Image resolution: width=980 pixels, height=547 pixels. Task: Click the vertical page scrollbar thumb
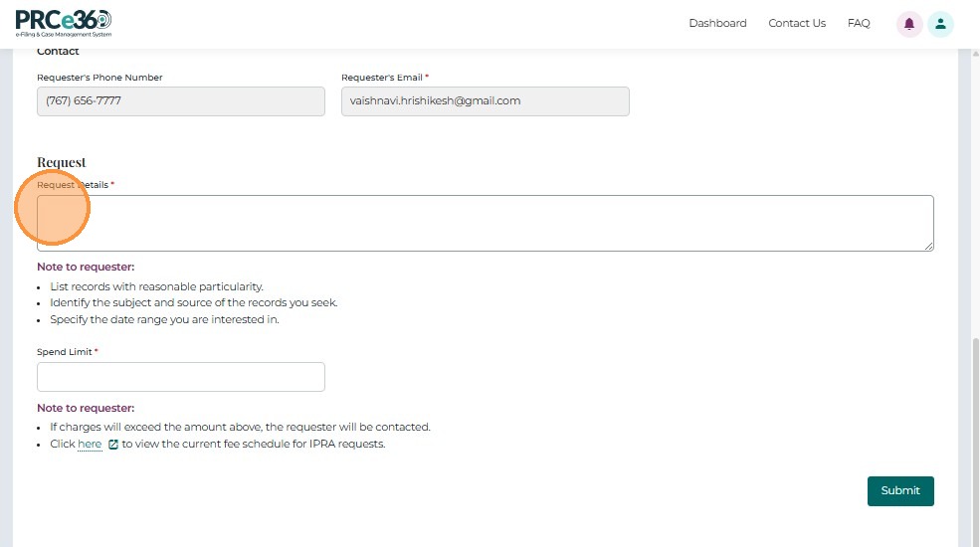pos(974,438)
